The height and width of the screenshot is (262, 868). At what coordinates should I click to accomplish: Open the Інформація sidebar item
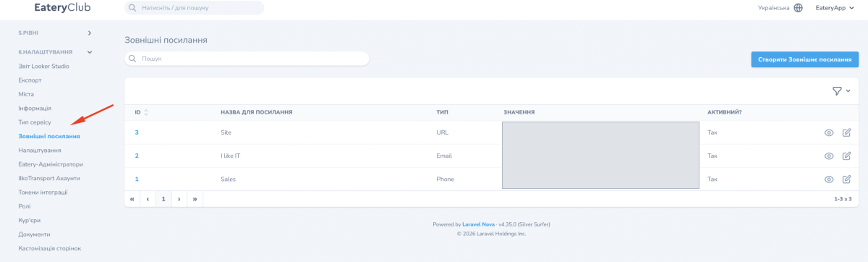(x=35, y=108)
